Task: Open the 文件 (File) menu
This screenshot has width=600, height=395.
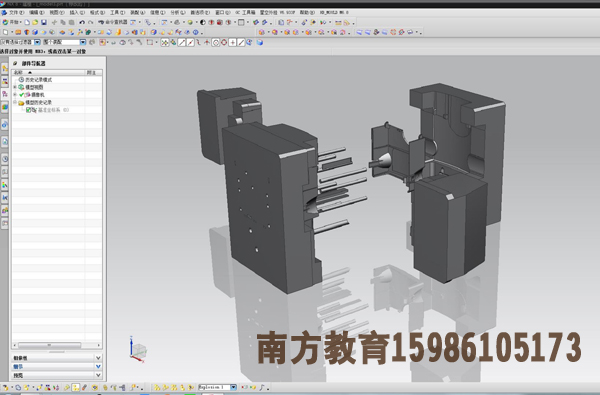Action: click(16, 13)
